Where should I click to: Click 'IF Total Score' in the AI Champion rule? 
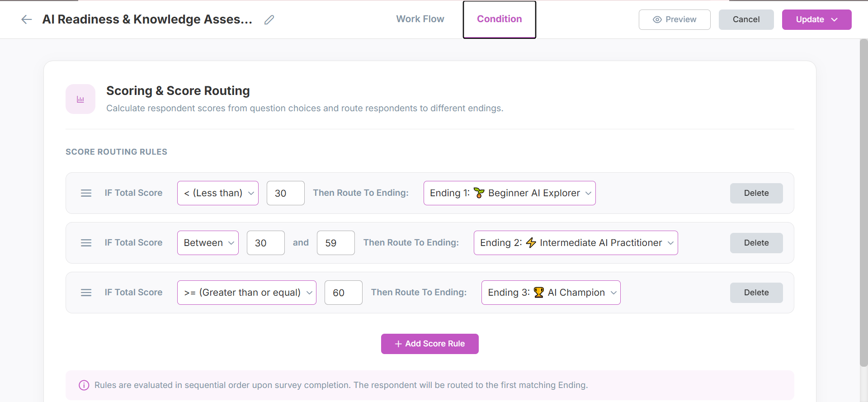click(133, 293)
